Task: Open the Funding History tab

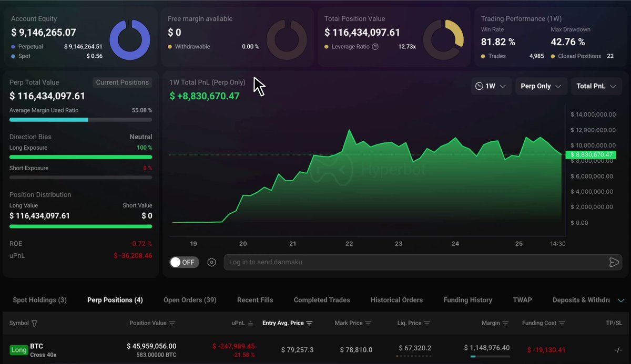Action: [467, 300]
